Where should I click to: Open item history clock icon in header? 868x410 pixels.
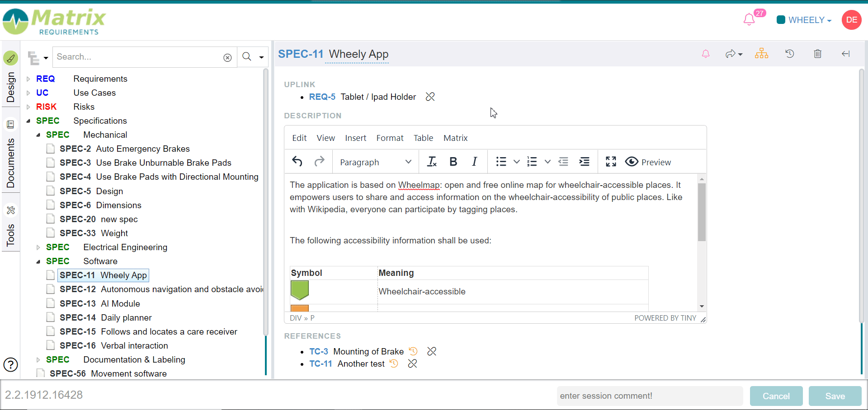coord(790,54)
